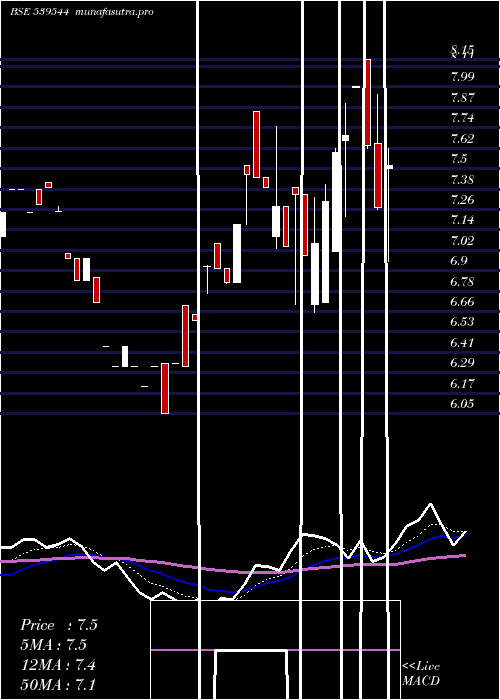
Task: Click the 'Price : 7.5' legend entry
Action: click(59, 625)
